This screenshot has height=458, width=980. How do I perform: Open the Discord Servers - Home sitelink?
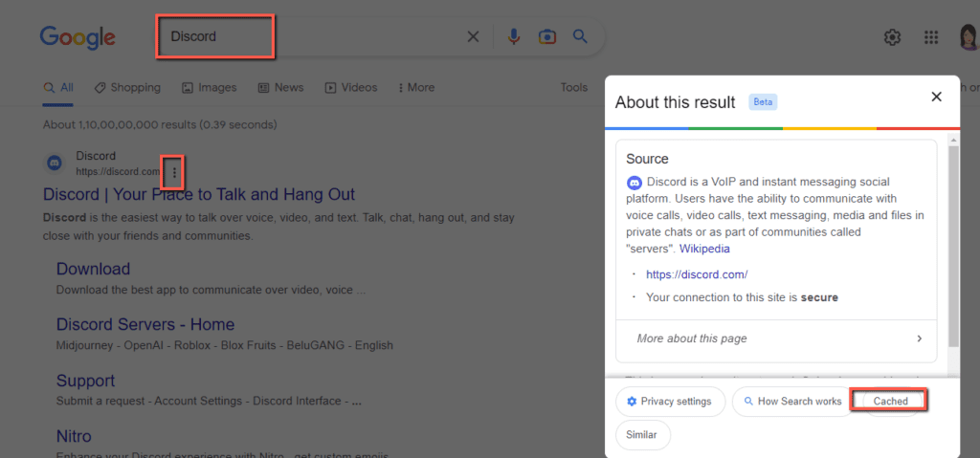point(145,325)
